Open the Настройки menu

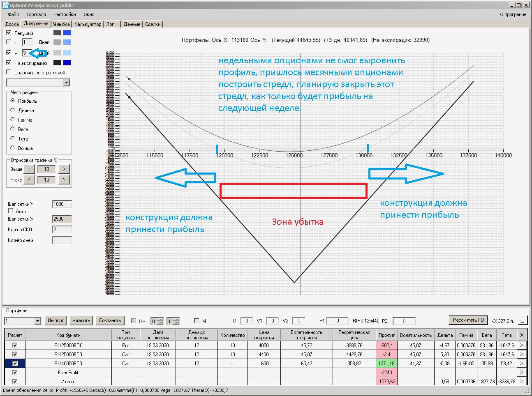click(65, 14)
